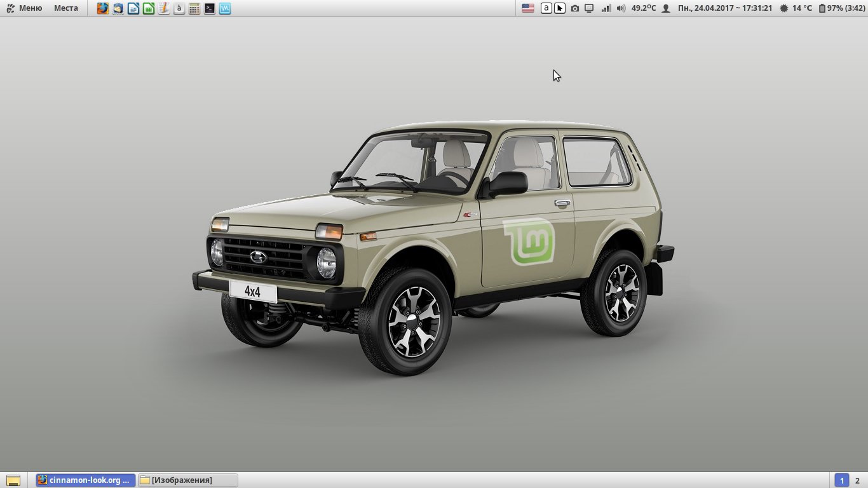Launch the calculator from the panel
Image resolution: width=868 pixels, height=488 pixels.
pyautogui.click(x=194, y=8)
